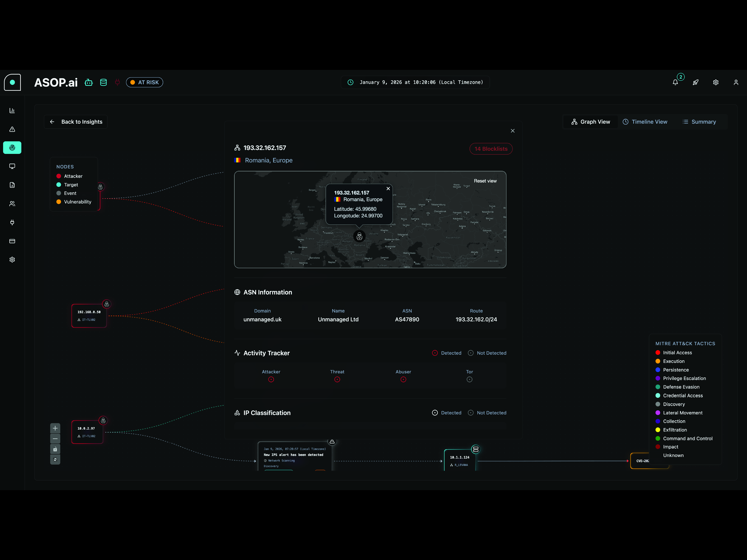Click the database icon in header
This screenshot has height=560, width=747.
(103, 82)
